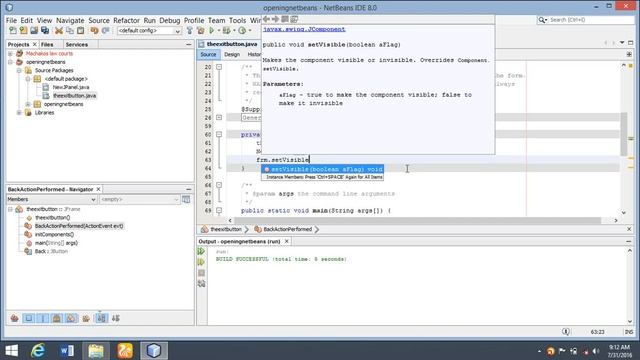Toggle Show Non-Public Members filter
Screen dimensions: 640x360
57,318
